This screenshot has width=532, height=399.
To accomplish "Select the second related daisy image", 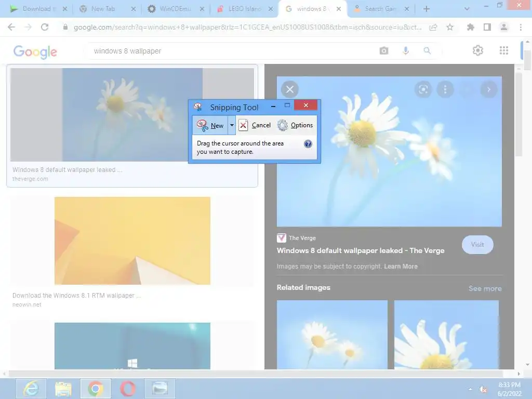I will (x=446, y=335).
